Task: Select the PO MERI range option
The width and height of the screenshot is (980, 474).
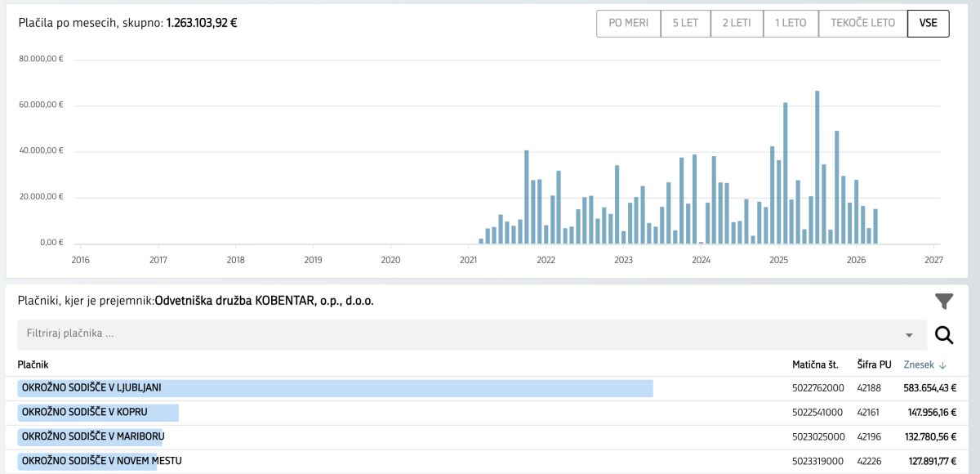Action: click(x=628, y=23)
